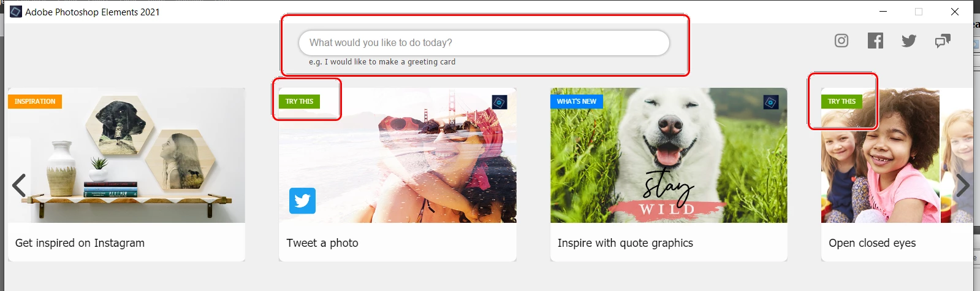Open 'Tweet a photo' card title
This screenshot has width=980, height=291.
click(322, 243)
